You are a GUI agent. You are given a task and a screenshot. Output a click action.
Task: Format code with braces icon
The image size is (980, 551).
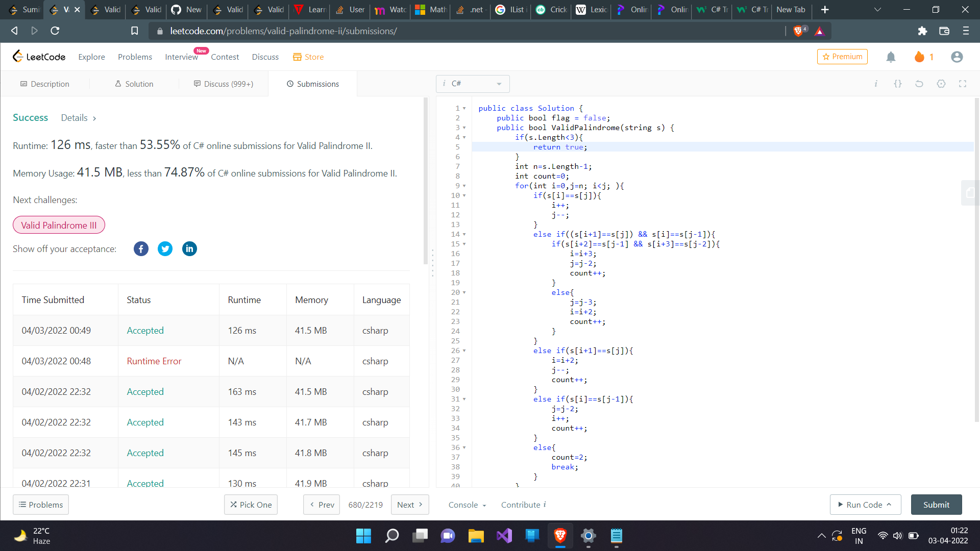897,84
